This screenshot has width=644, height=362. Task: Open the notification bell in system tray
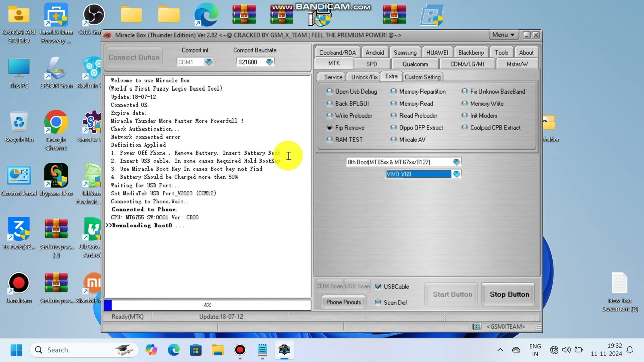(629, 350)
